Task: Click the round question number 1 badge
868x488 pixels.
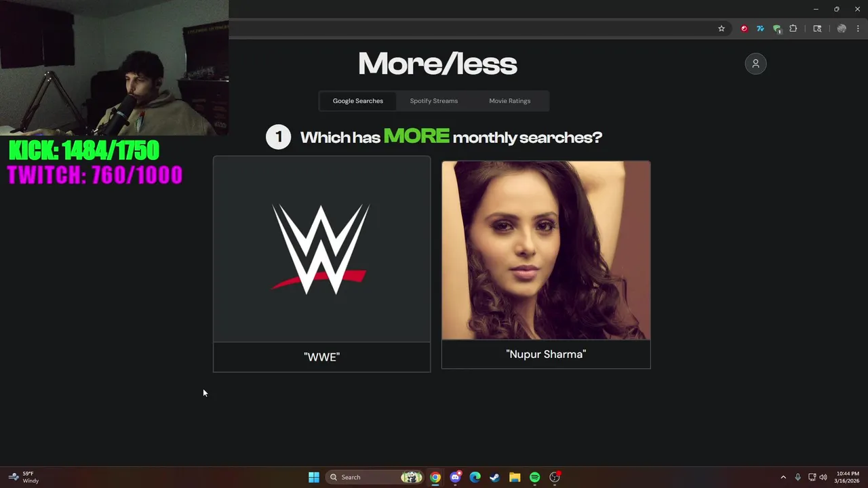Action: (278, 137)
